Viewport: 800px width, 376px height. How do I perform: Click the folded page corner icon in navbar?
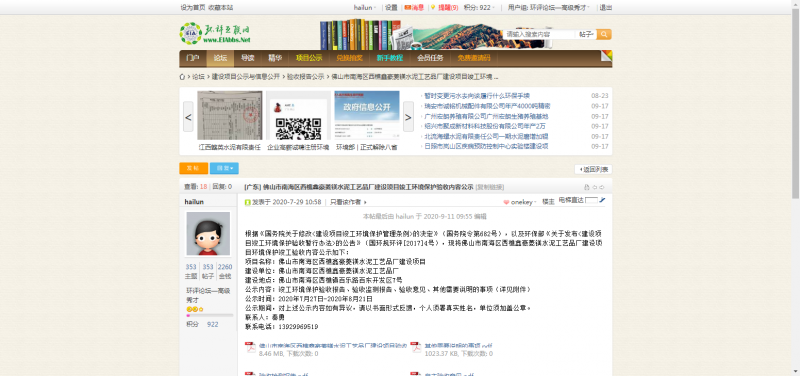(606, 56)
